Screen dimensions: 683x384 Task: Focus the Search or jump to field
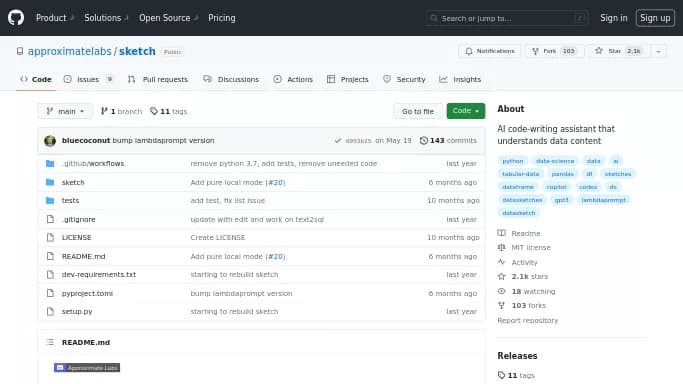[507, 18]
